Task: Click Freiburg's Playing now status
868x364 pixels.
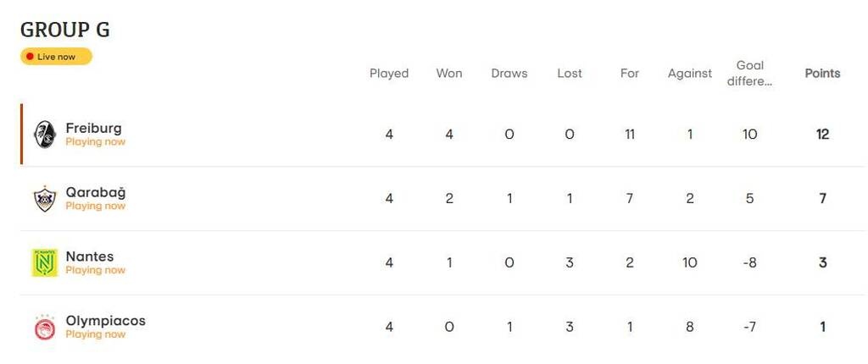Action: tap(95, 142)
